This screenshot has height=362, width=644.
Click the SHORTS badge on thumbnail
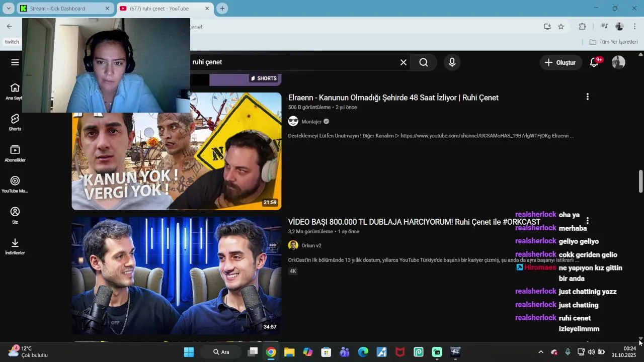[x=264, y=78]
